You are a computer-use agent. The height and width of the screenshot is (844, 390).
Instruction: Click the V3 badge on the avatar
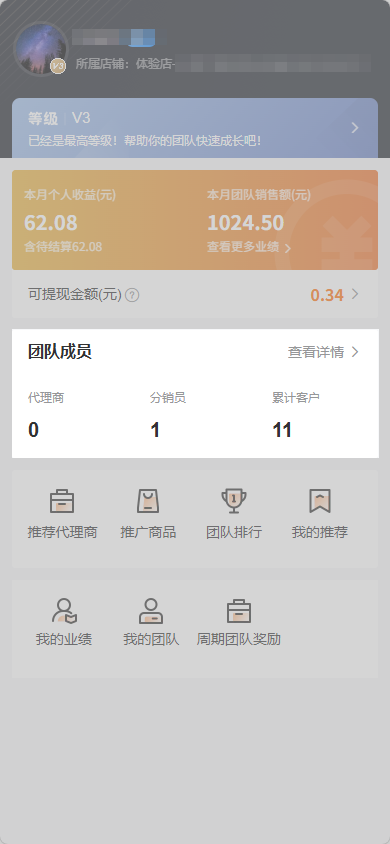pos(58,66)
